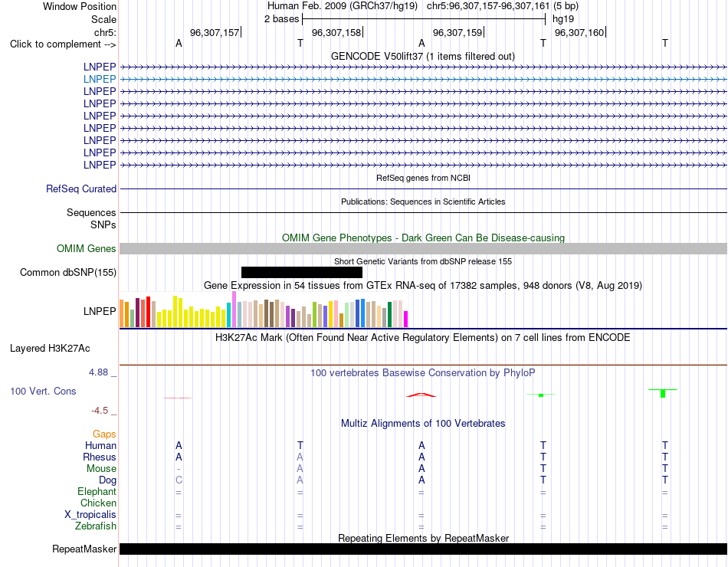Click the ruler coordinate '96,307,157'
728x567 pixels.
215,32
